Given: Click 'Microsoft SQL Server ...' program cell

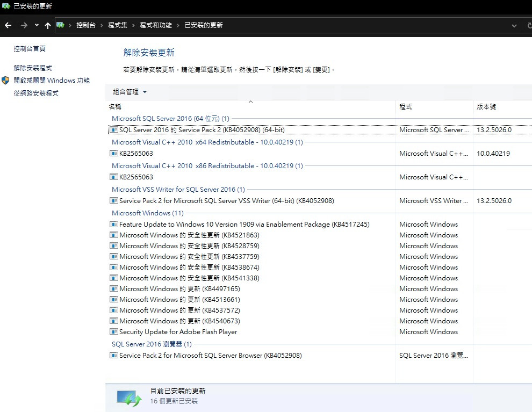Looking at the screenshot, I should point(434,130).
